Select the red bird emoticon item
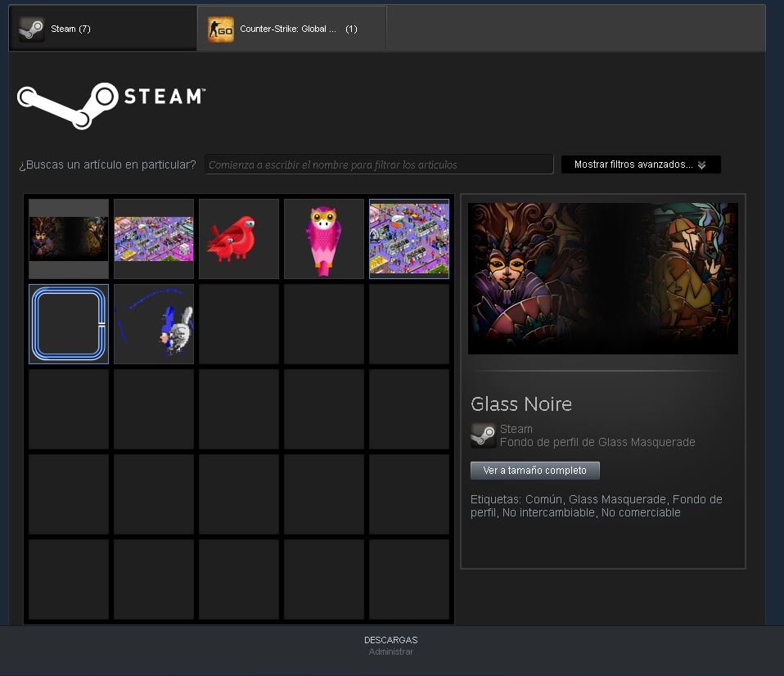Screen dimensions: 784x676 (x=239, y=239)
